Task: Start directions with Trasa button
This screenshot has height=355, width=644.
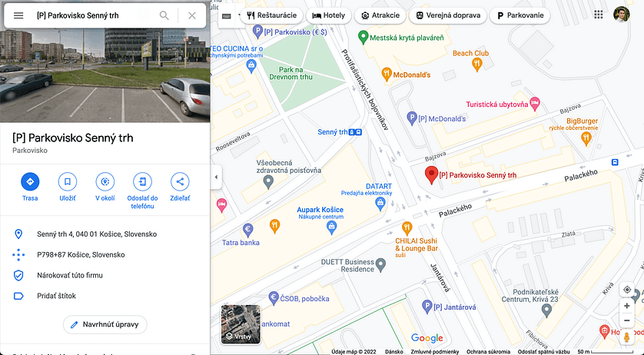Action: click(30, 181)
